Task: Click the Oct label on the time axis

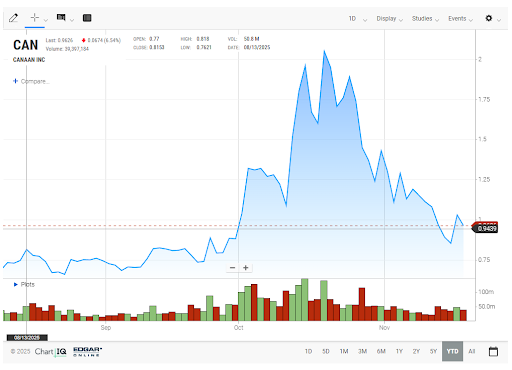Action: tap(239, 328)
